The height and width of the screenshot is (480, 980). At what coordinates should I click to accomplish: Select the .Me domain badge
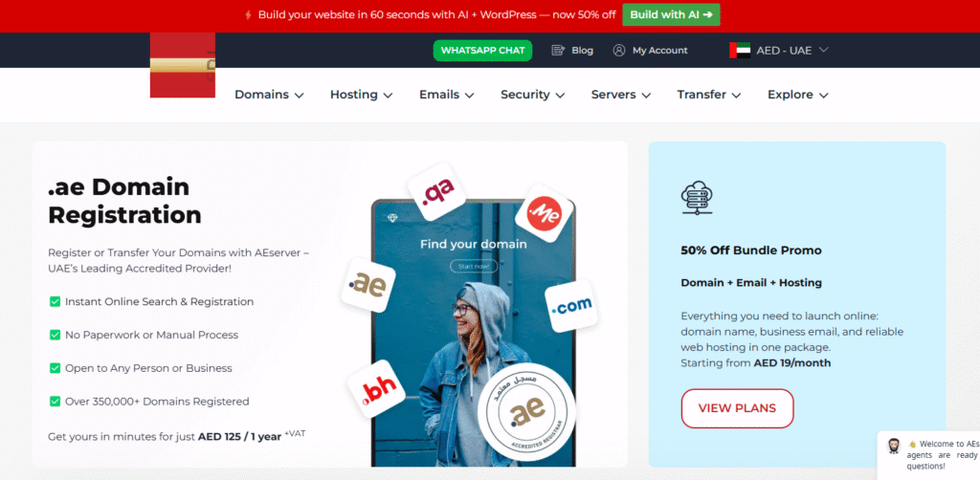[x=544, y=213]
